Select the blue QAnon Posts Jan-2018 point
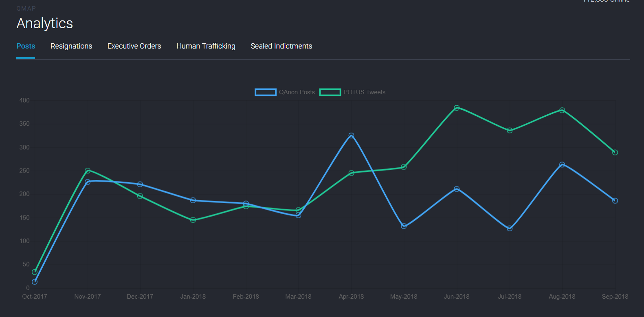 pyautogui.click(x=193, y=200)
